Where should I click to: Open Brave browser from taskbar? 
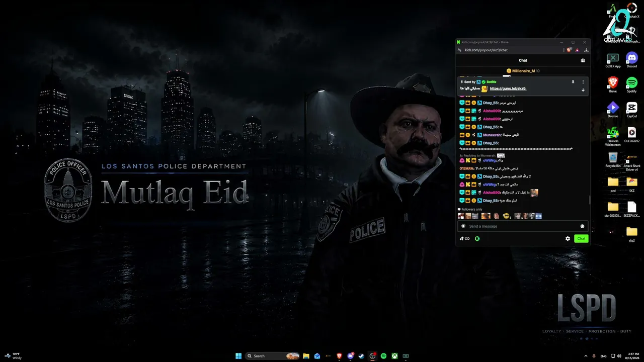339,356
